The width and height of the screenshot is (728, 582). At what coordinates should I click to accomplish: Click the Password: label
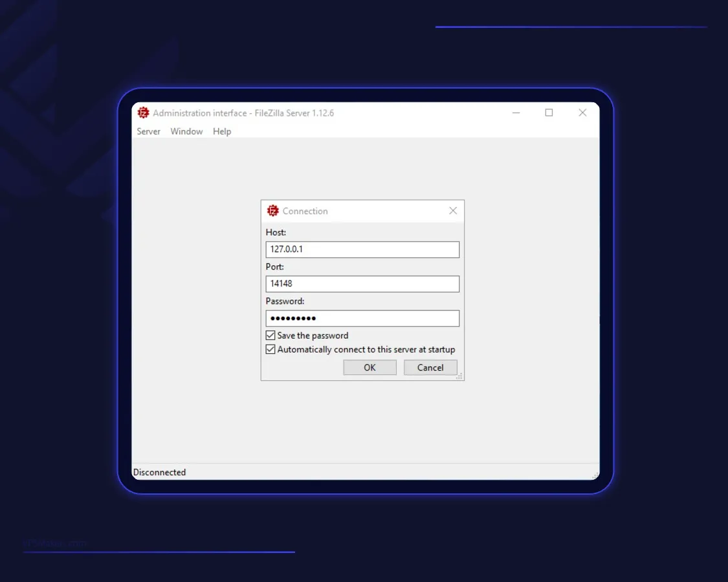[285, 301]
